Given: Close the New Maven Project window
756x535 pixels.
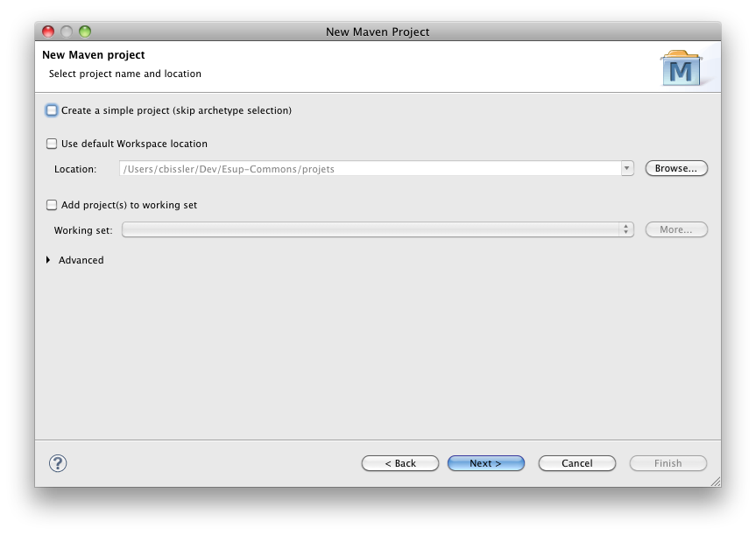Looking at the screenshot, I should point(48,32).
